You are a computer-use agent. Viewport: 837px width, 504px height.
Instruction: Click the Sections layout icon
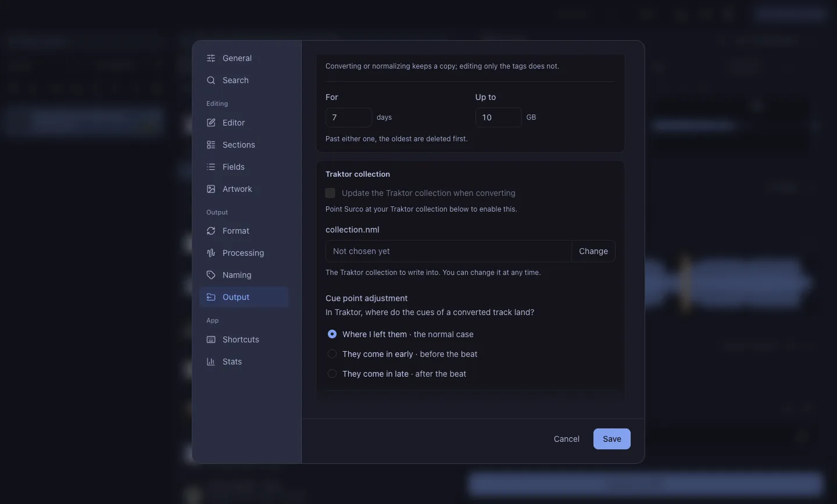[x=211, y=145]
